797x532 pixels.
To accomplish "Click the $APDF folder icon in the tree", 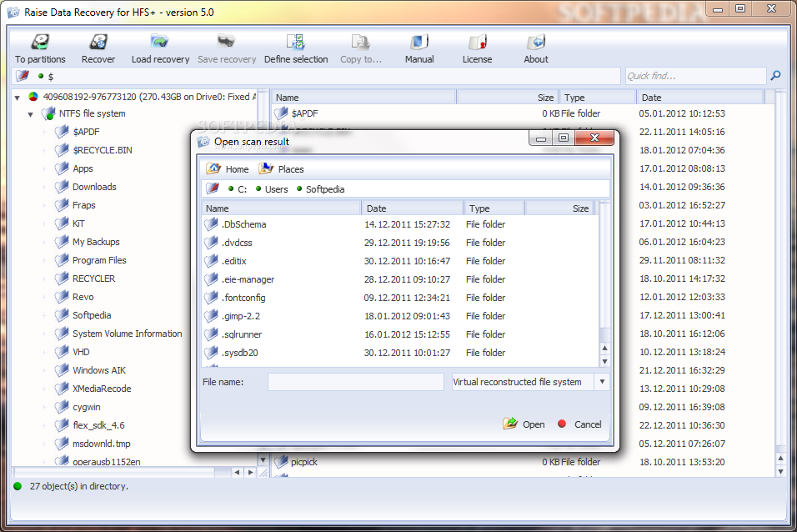I will point(62,132).
